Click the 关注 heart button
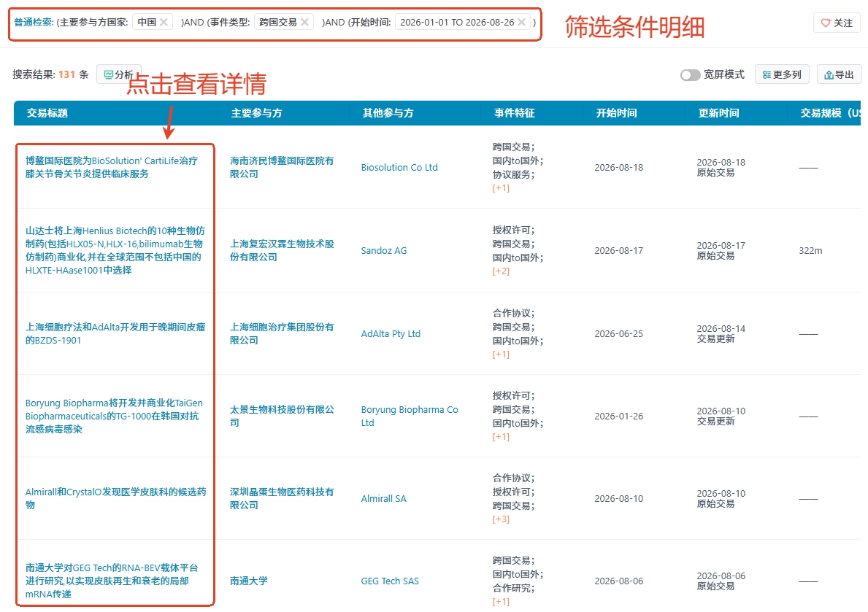The height and width of the screenshot is (612, 868). [x=837, y=23]
